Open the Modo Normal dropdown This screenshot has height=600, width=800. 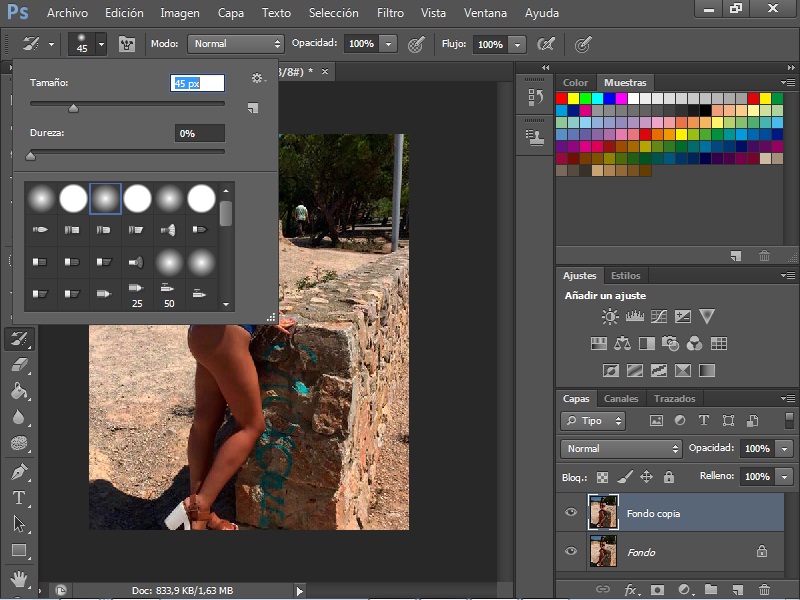(235, 44)
